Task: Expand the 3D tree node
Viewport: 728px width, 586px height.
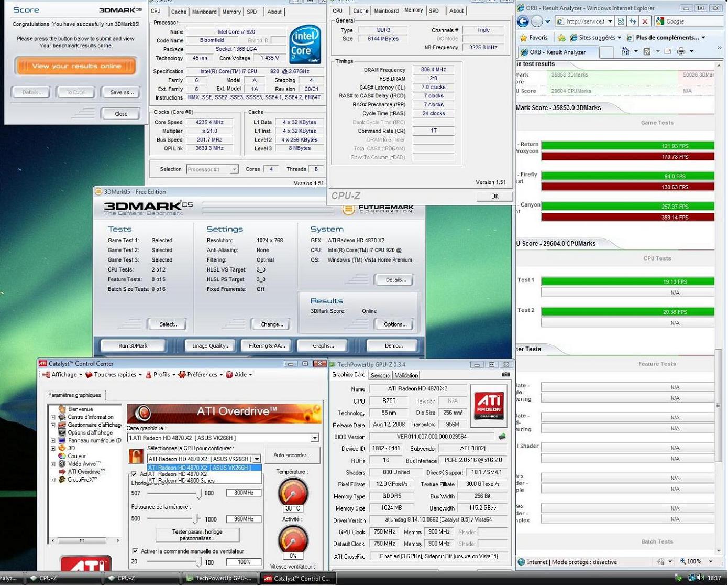Action: tap(53, 449)
